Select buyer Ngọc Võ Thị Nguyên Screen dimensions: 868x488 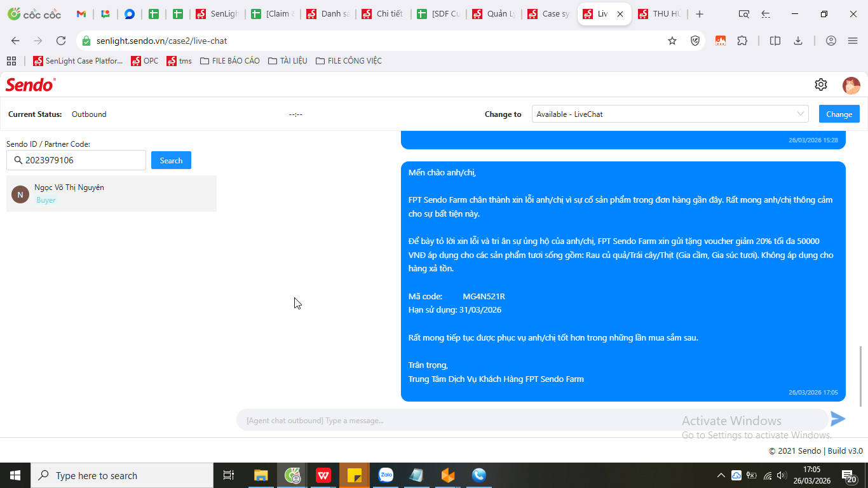[111, 194]
